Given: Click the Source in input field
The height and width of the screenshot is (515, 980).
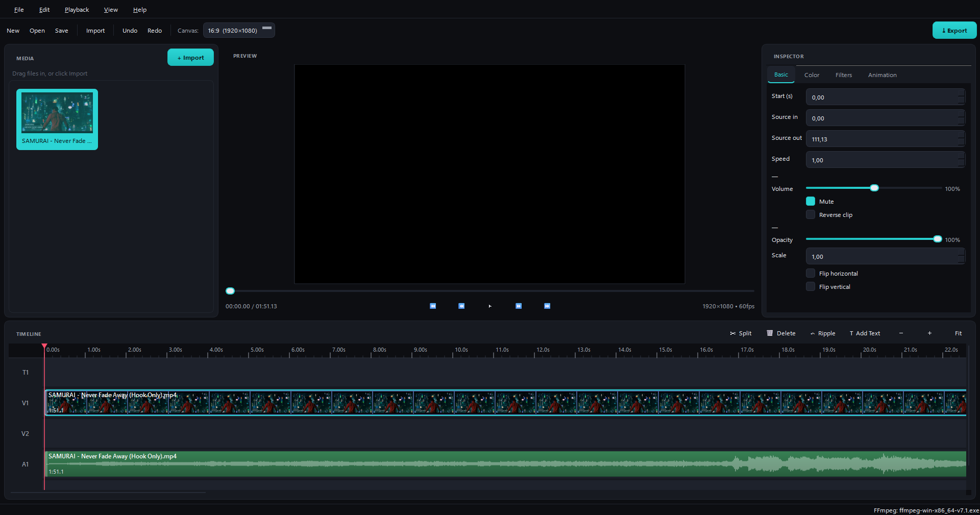Looking at the screenshot, I should point(885,118).
